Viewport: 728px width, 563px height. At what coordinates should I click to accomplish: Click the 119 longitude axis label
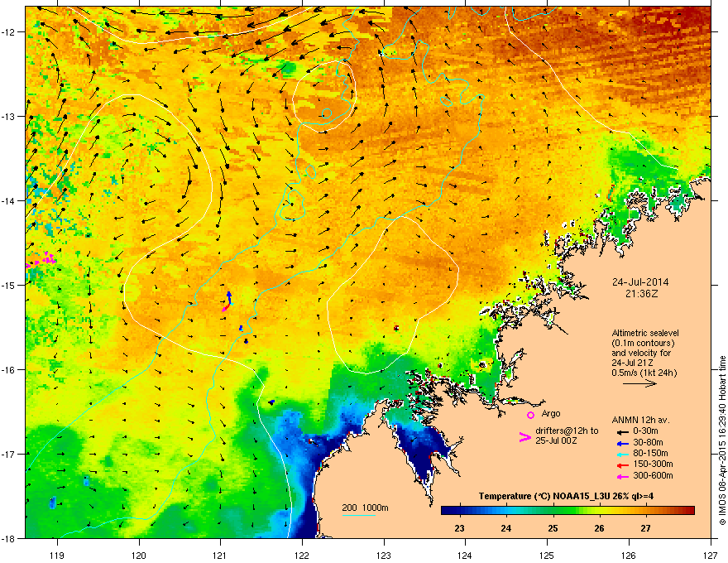(57, 555)
